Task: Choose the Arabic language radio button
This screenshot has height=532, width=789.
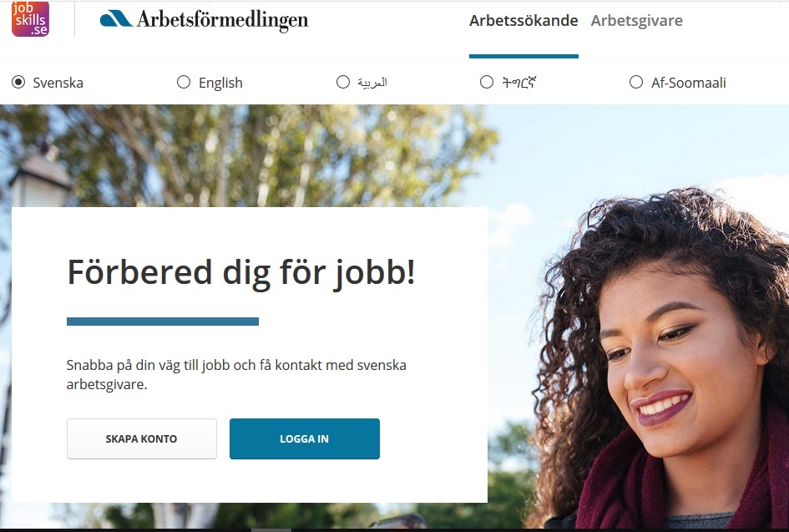Action: pyautogui.click(x=342, y=82)
